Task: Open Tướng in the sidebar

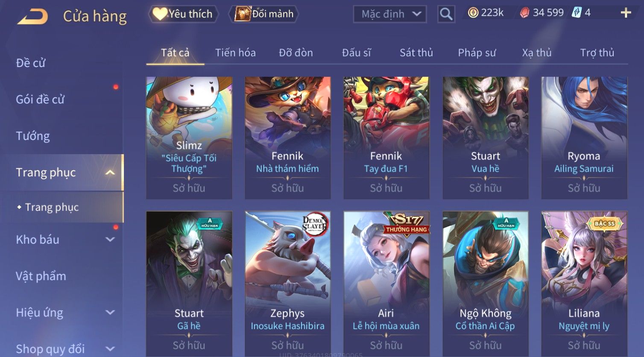Action: pyautogui.click(x=33, y=136)
